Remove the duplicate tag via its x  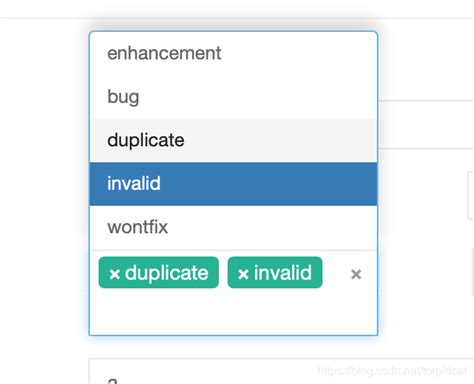114,274
